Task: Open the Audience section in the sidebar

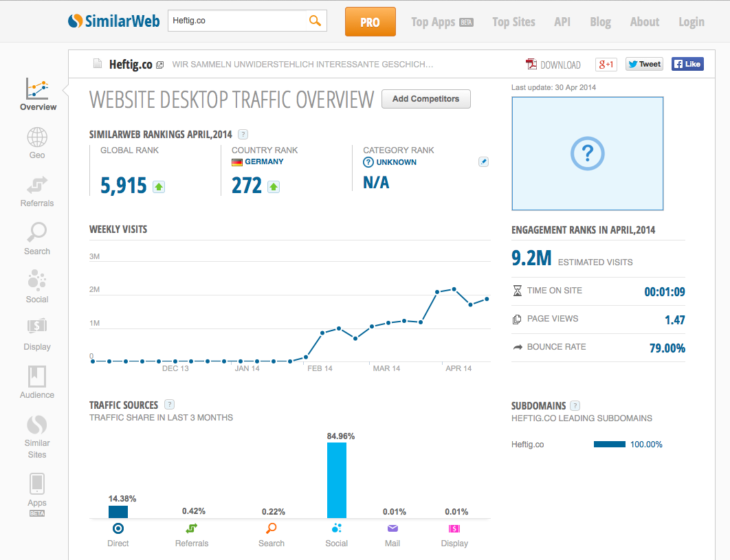Action: point(37,382)
